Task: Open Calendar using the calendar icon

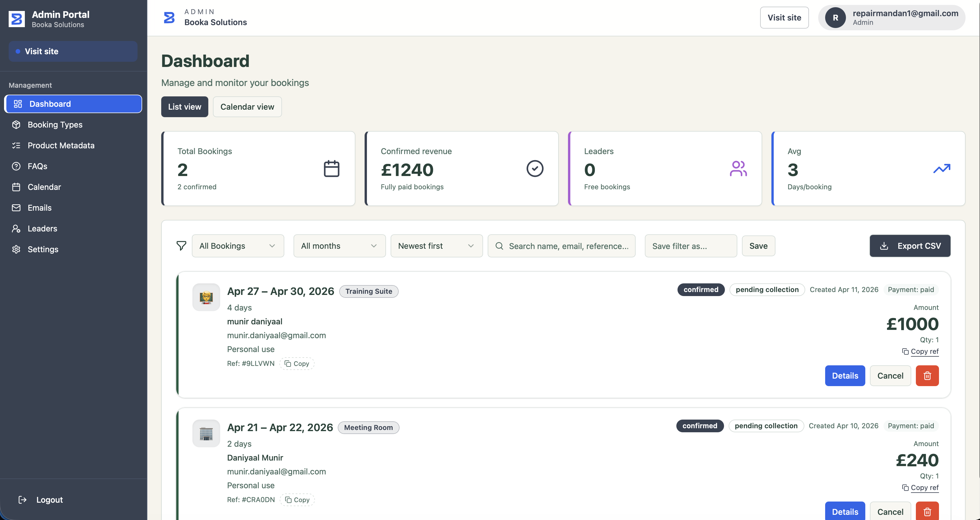Action: tap(16, 187)
